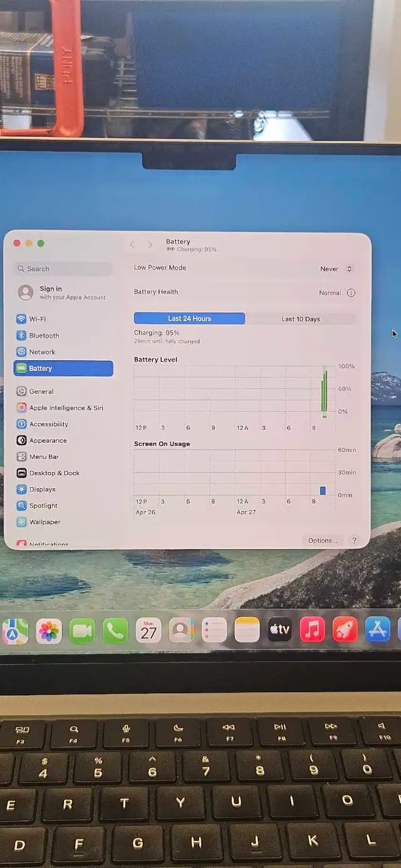Click the "Charging: 95%" status text under tabs

click(x=157, y=333)
